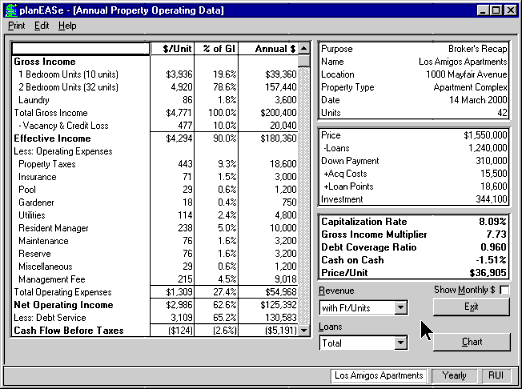This screenshot has width=522, height=389.
Task: Expand the Revenue dropdown arrow
Action: point(401,307)
